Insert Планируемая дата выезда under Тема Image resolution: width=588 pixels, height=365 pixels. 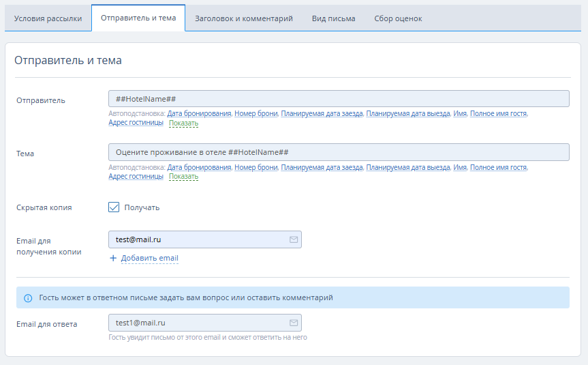click(x=408, y=167)
